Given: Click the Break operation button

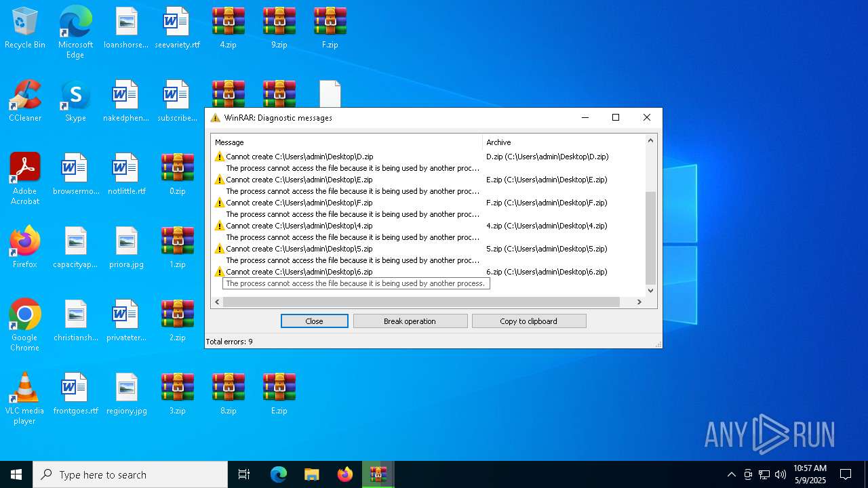Looking at the screenshot, I should point(410,321).
